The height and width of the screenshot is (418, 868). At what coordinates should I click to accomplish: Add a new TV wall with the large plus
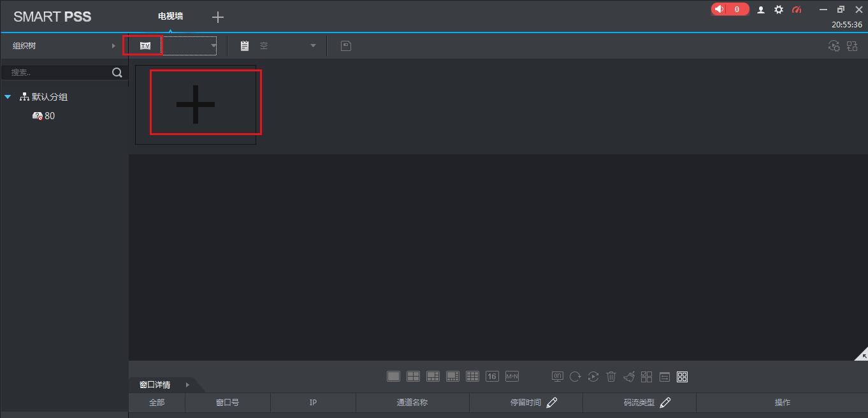[x=196, y=104]
